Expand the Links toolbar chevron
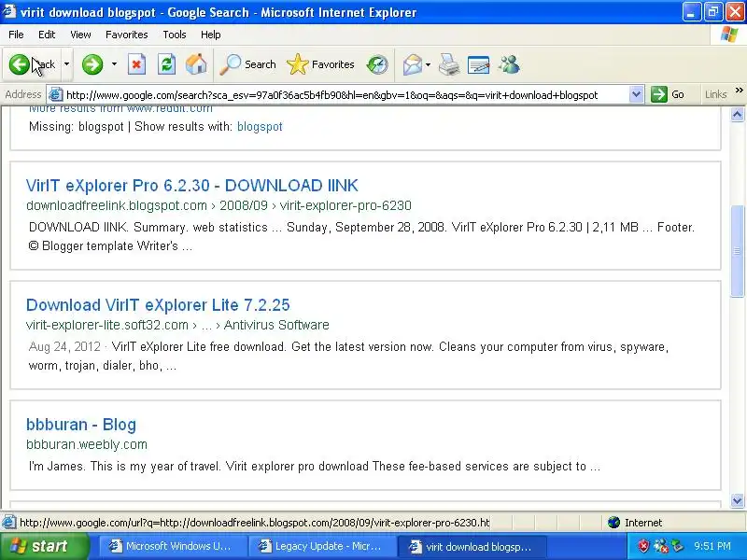This screenshot has height=560, width=747. (739, 90)
